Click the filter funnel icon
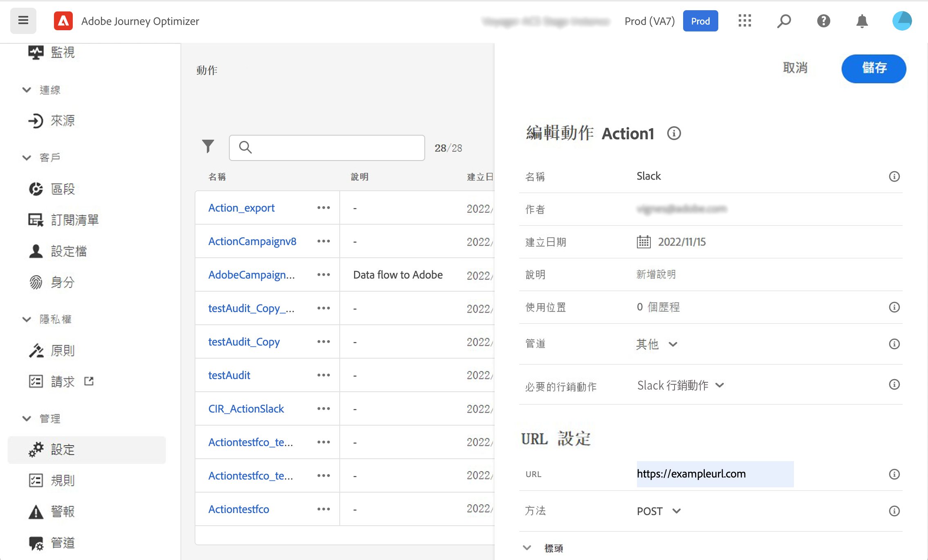 (208, 146)
